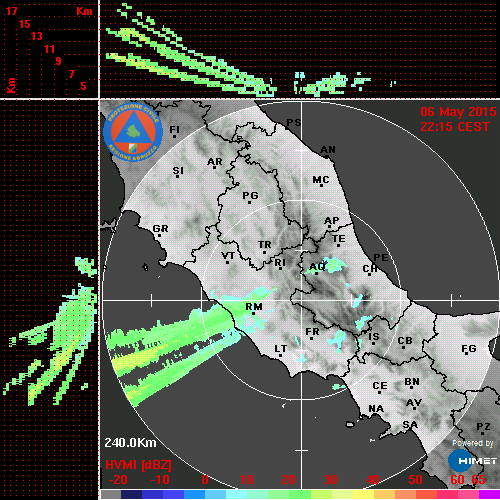
Task: Click the "PZ" city label on the map
Action: click(483, 427)
